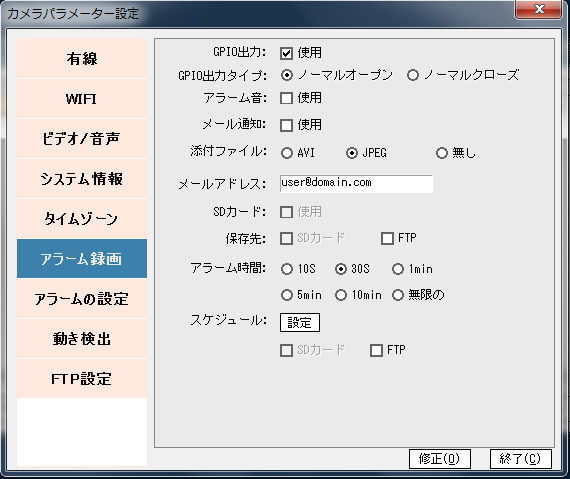The width and height of the screenshot is (570, 479).
Task: Click the スケジュール 設定 button
Action: pos(300,322)
